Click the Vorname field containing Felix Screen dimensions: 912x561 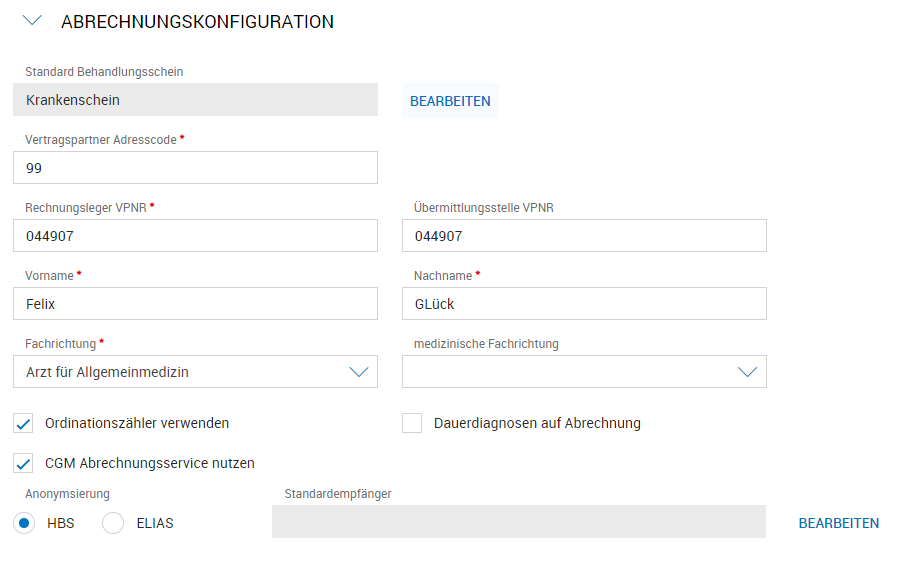195,304
